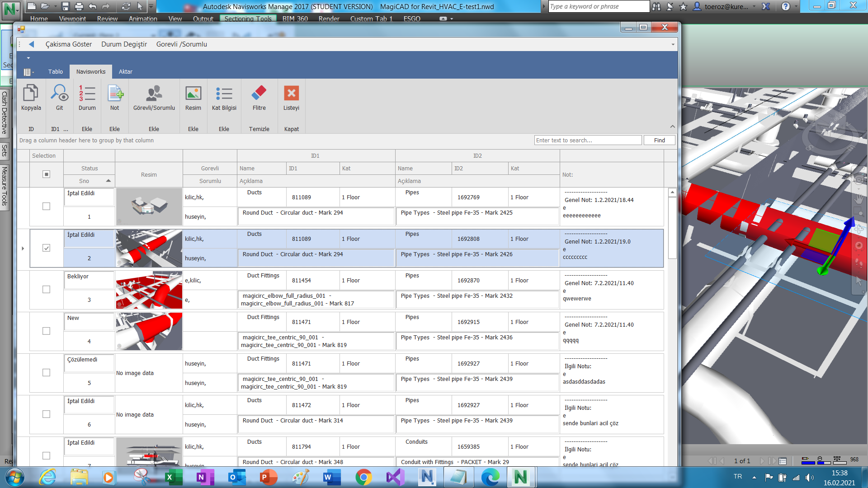
Task: Open the Viewpoint ribbon tab
Action: (x=72, y=19)
